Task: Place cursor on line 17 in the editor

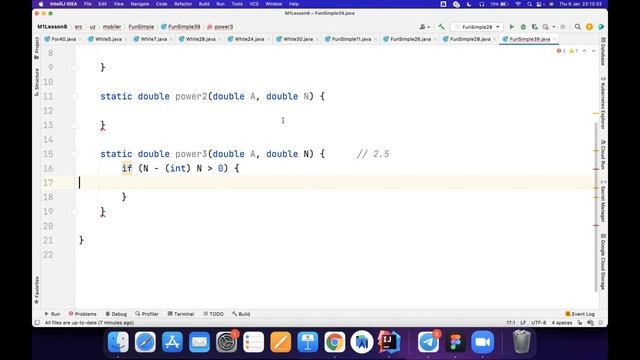Action: click(x=335, y=182)
